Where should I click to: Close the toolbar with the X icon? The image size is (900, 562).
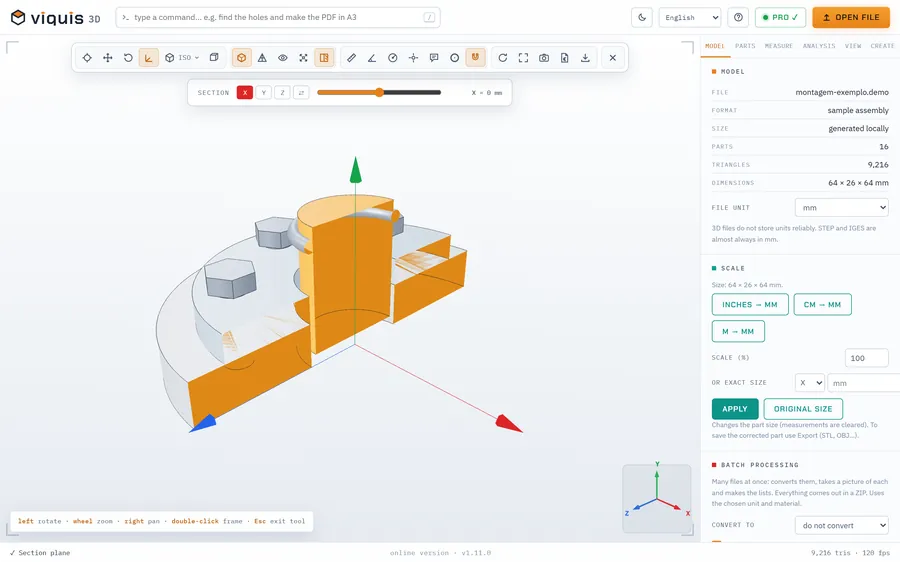pyautogui.click(x=613, y=57)
